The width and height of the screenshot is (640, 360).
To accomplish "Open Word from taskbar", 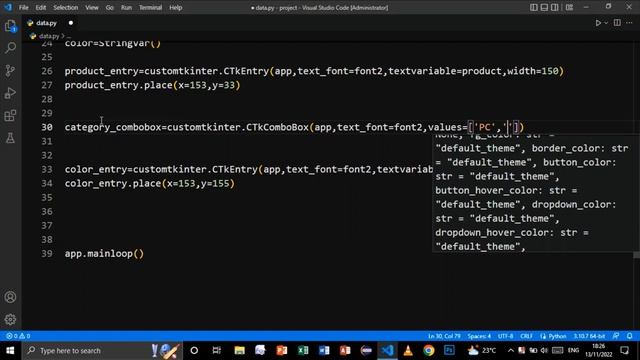I will (324, 351).
